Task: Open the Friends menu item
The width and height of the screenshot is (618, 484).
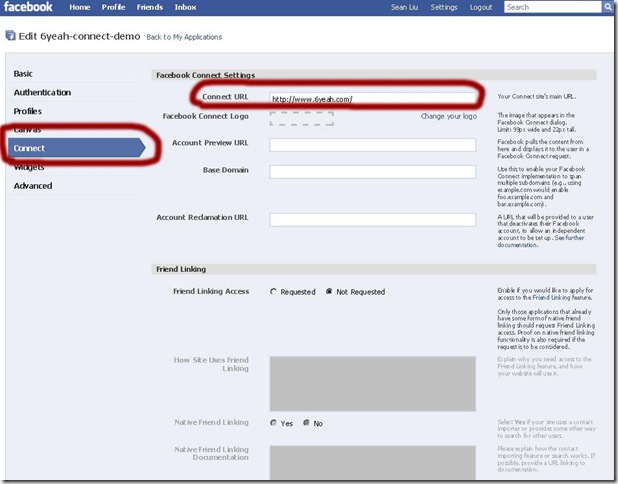Action: [x=150, y=7]
